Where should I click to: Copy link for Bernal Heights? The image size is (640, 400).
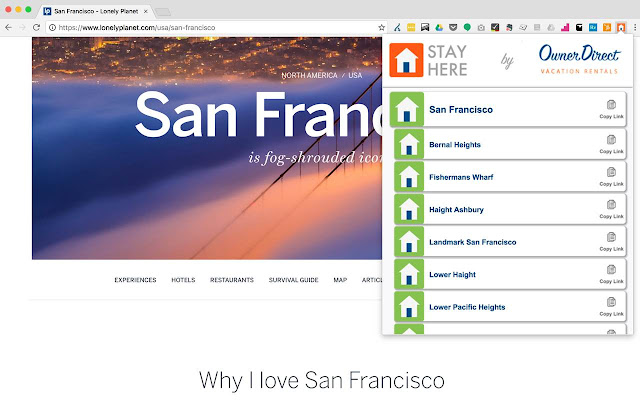click(611, 144)
